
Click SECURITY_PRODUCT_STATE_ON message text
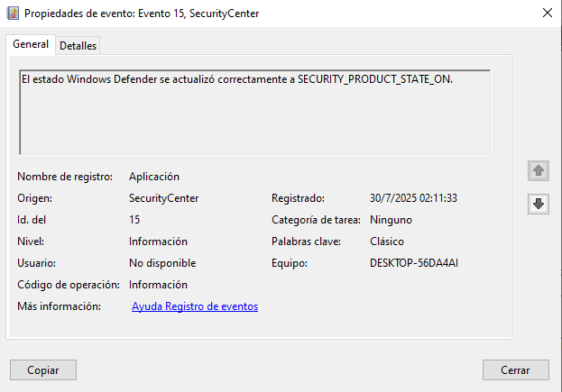(x=375, y=79)
